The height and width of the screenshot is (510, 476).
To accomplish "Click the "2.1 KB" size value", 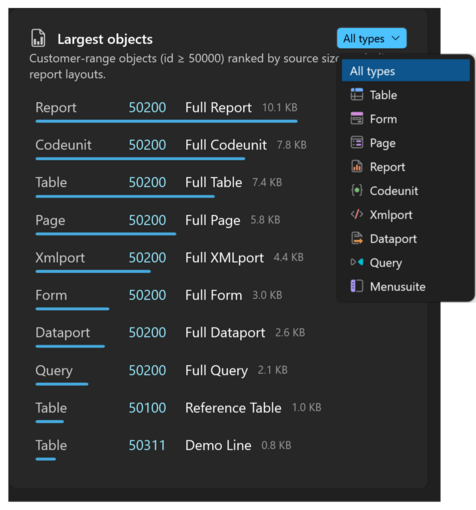I will tap(273, 370).
